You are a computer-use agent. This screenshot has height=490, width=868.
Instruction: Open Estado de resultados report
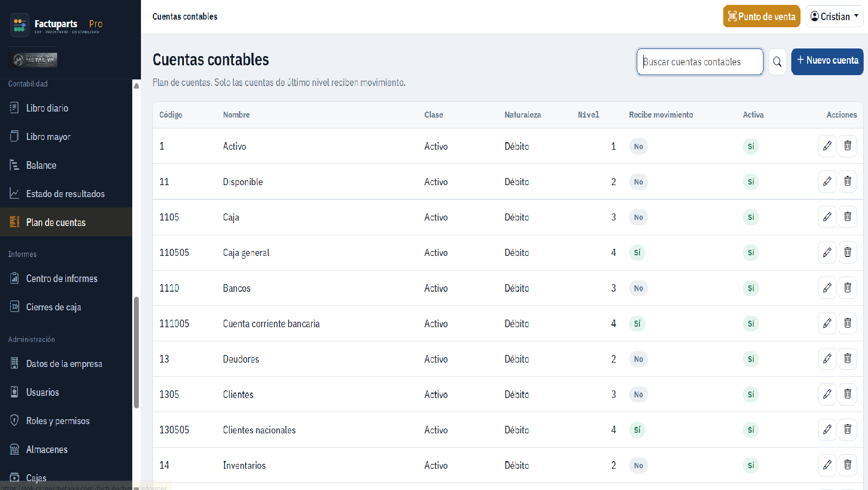66,194
